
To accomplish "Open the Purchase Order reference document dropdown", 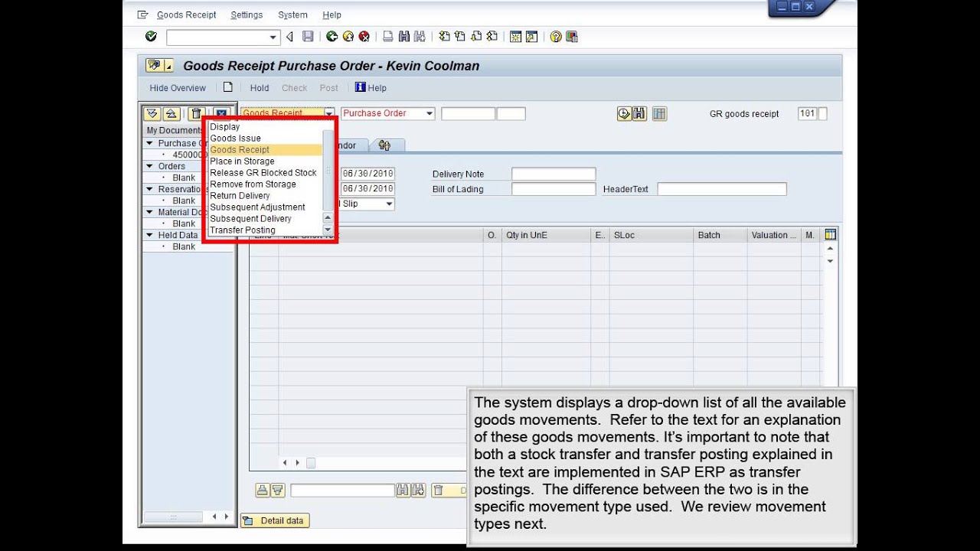I will pyautogui.click(x=430, y=113).
